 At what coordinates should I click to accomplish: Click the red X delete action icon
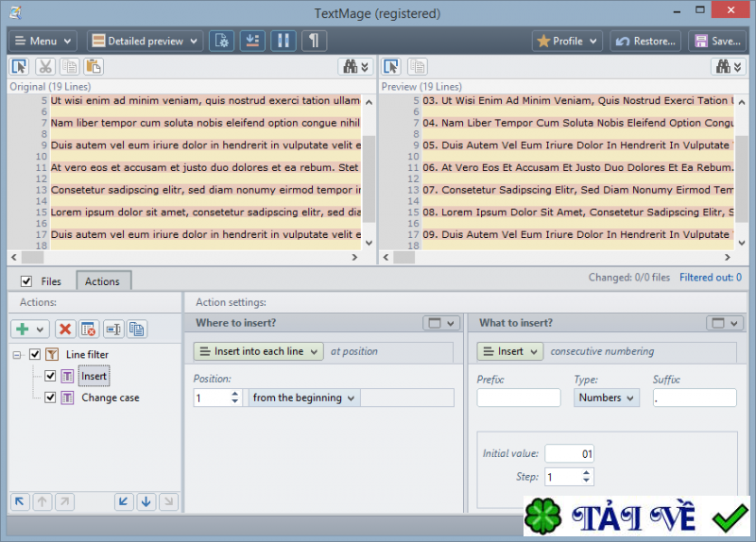[x=64, y=329]
